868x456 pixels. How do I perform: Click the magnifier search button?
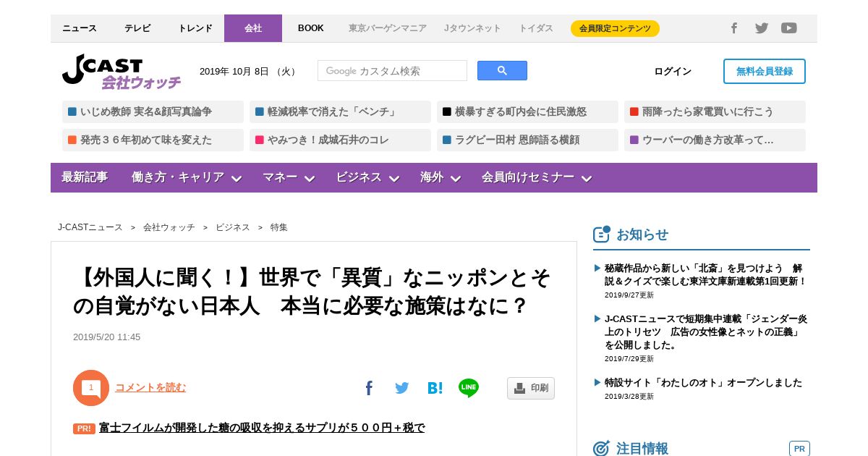point(502,71)
